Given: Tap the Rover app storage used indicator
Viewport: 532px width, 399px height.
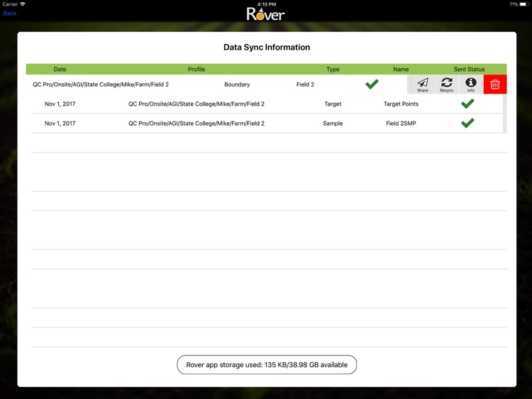Looking at the screenshot, I should [267, 365].
